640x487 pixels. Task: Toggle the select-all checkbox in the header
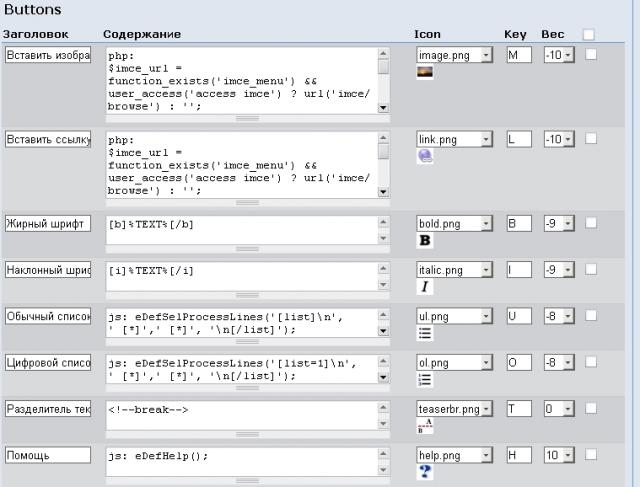click(589, 35)
